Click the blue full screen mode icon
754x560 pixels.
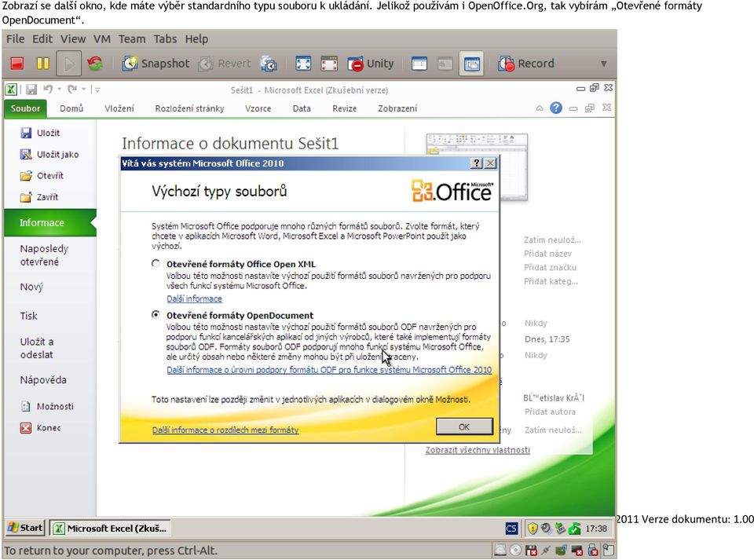303,64
